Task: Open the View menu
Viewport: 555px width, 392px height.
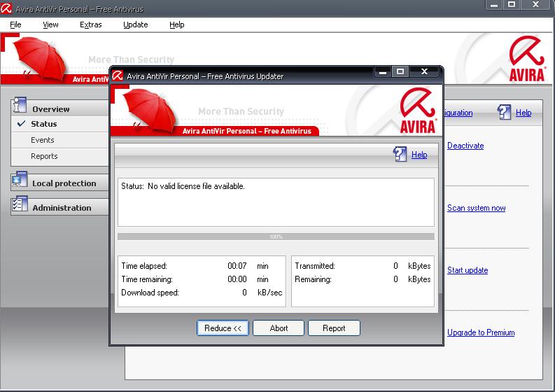Action: [50, 24]
